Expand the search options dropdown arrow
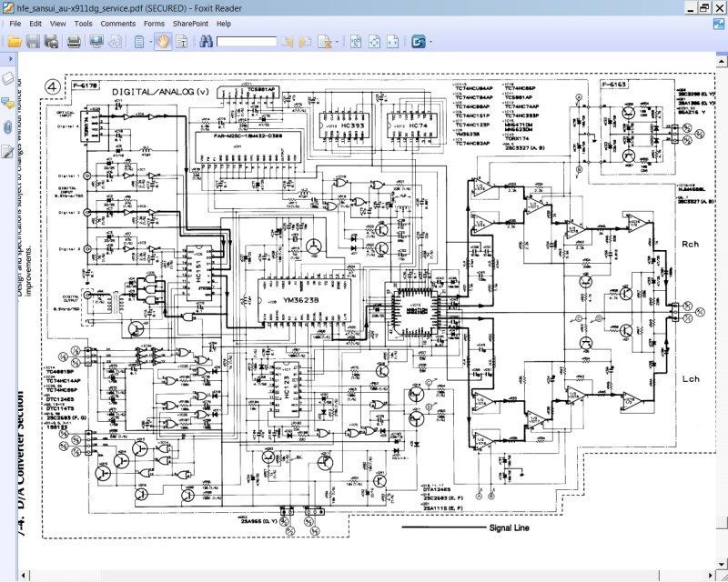This screenshot has height=582, width=728. pyautogui.click(x=337, y=42)
